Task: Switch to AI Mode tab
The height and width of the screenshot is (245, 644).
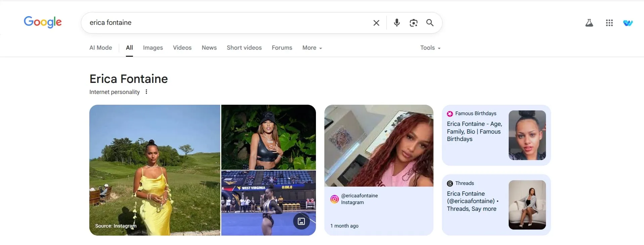Action: pos(101,48)
